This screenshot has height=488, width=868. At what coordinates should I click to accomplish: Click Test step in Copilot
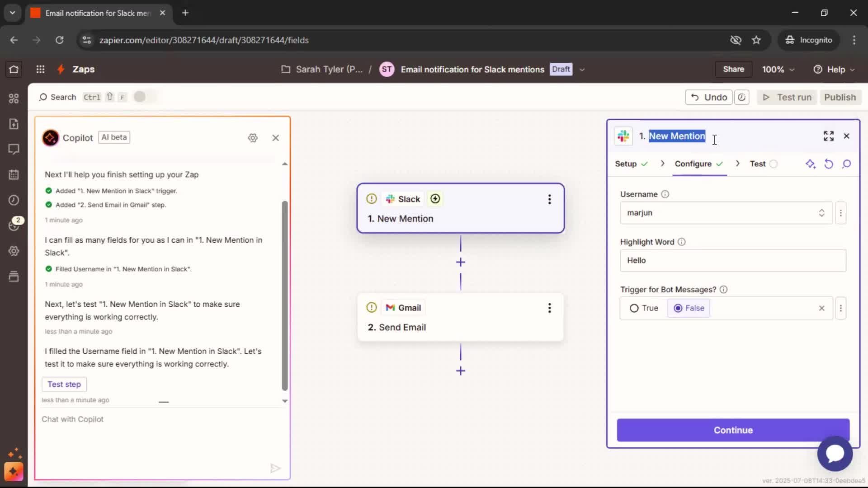64,385
